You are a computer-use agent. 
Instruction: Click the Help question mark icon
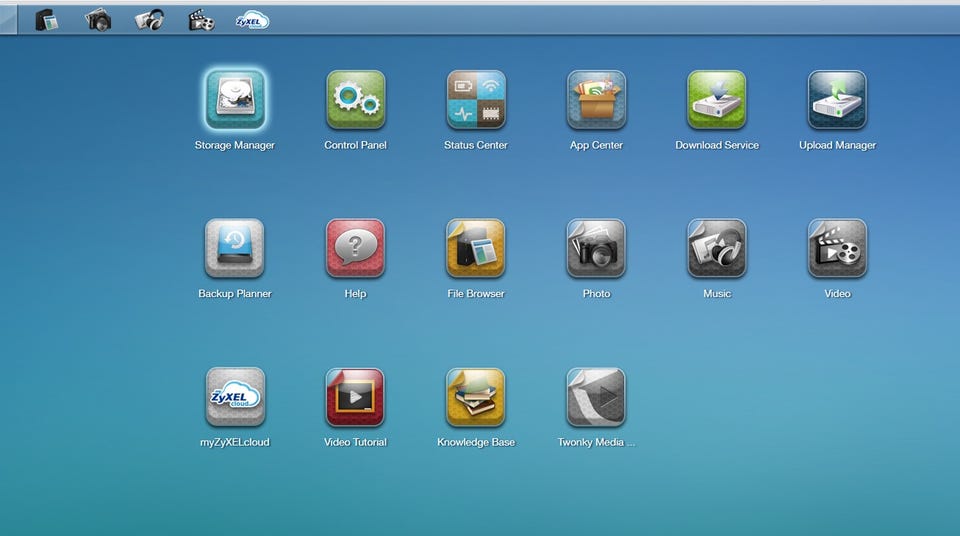coord(355,248)
